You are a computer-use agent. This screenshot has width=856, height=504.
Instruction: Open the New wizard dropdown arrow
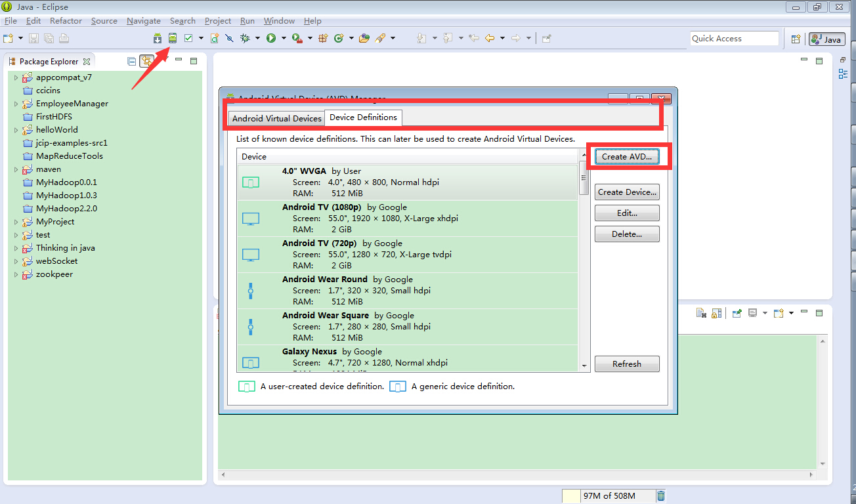[20, 38]
